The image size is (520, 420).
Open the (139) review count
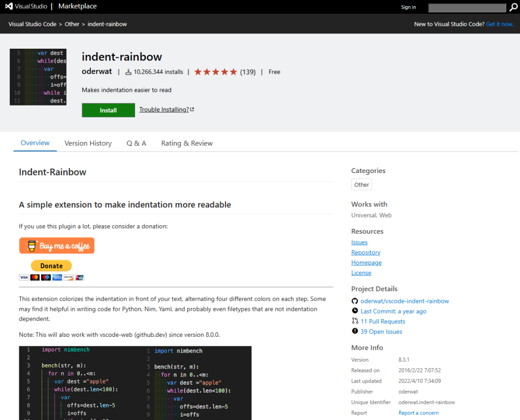[x=248, y=72]
